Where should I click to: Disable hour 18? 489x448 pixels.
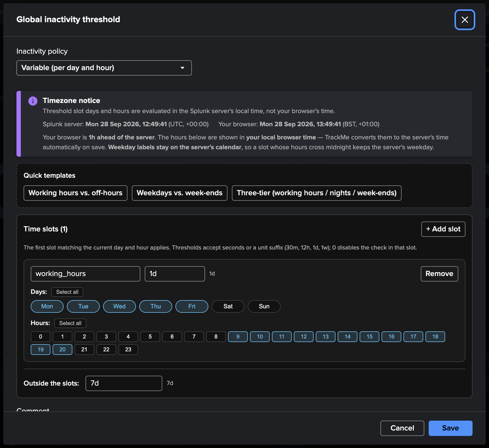435,337
